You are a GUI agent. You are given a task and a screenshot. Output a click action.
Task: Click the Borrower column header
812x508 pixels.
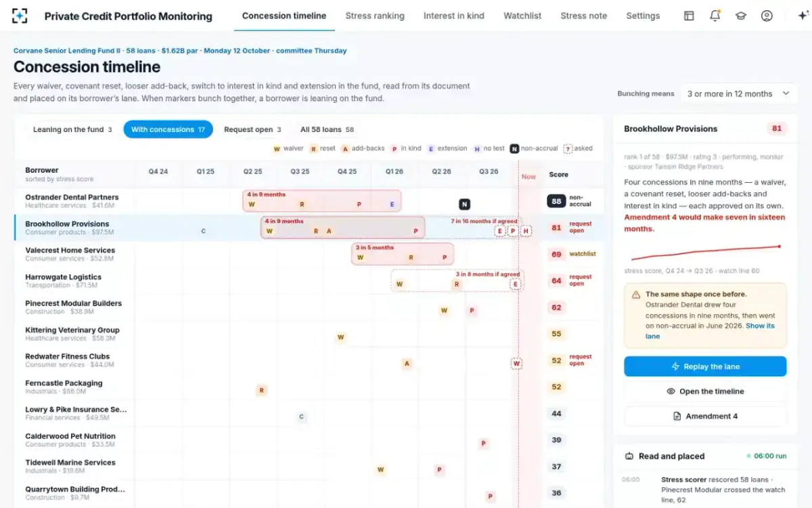point(42,170)
